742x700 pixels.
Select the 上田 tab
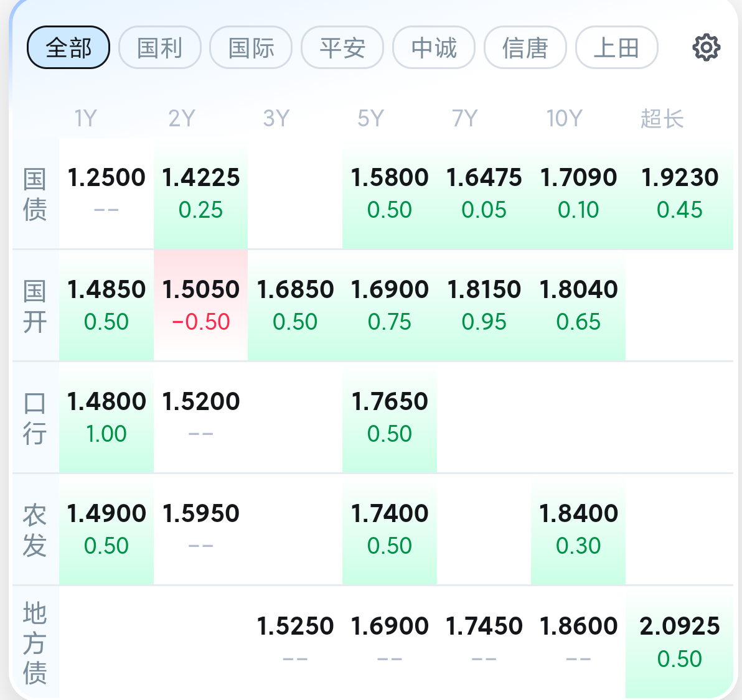click(616, 47)
